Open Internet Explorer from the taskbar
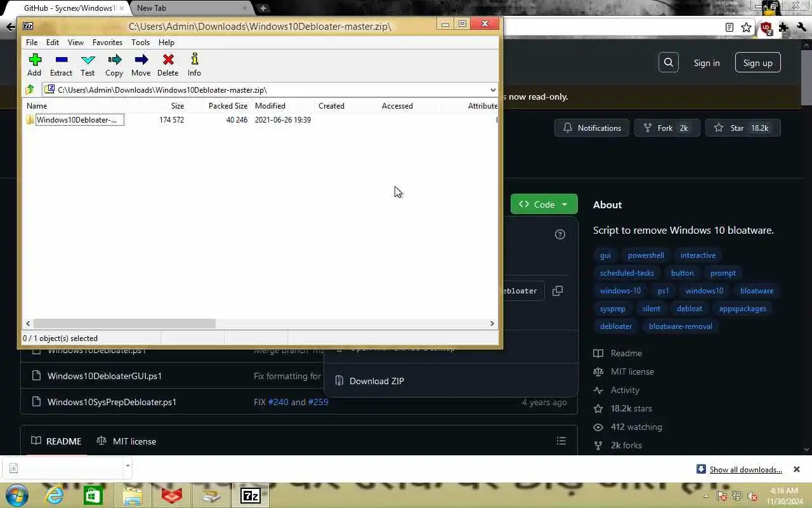Viewport: 812px width, 508px height. (x=54, y=495)
